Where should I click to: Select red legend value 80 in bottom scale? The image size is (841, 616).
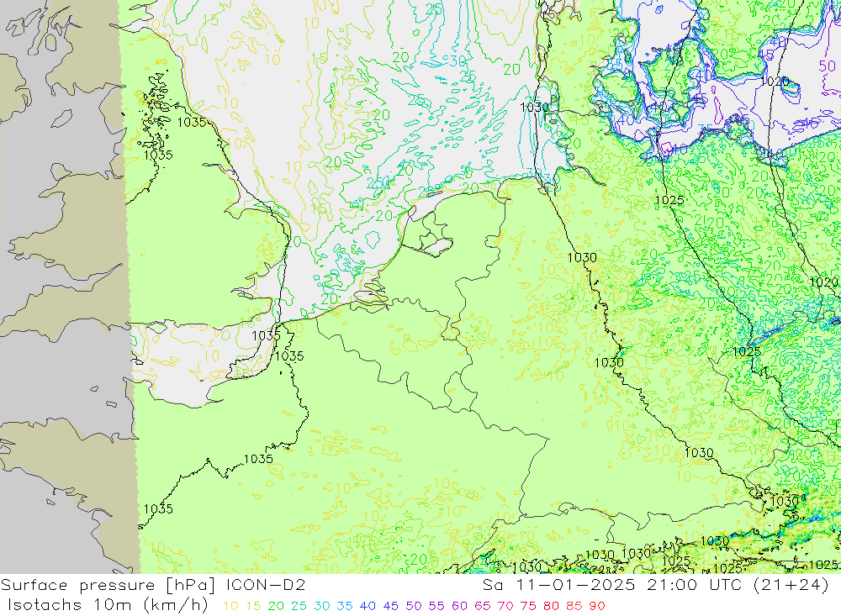tap(552, 606)
